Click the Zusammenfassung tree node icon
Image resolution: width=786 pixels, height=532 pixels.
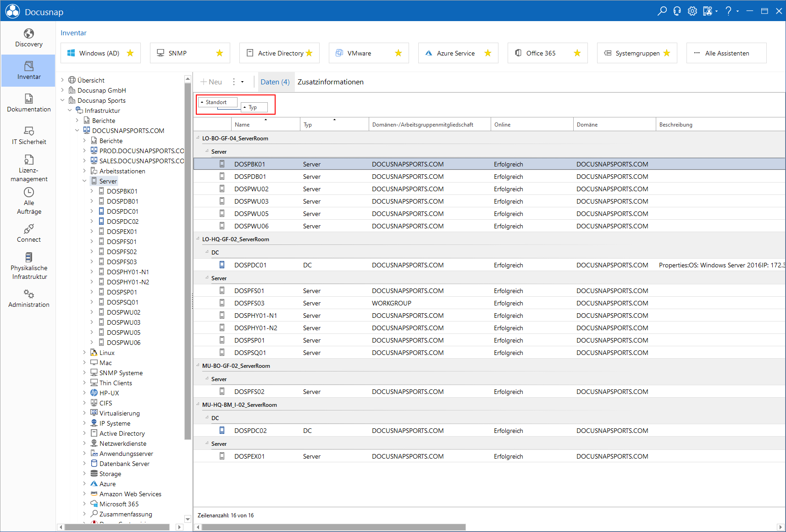point(94,514)
